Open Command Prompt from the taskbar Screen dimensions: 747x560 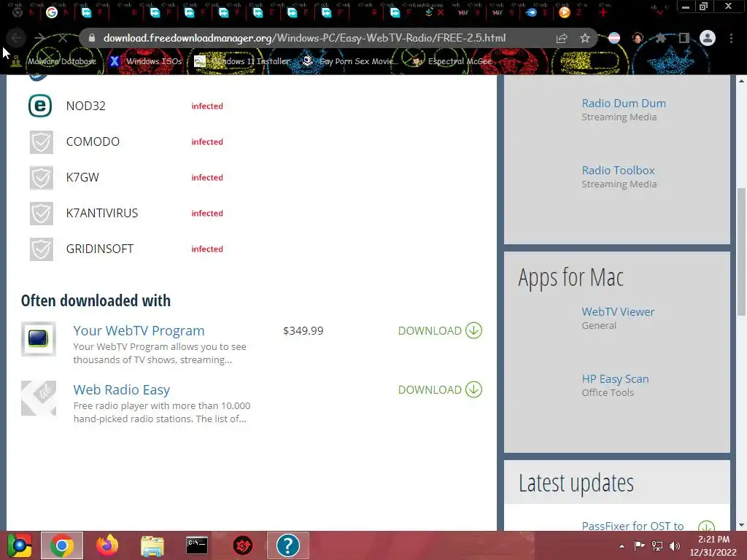tap(197, 545)
